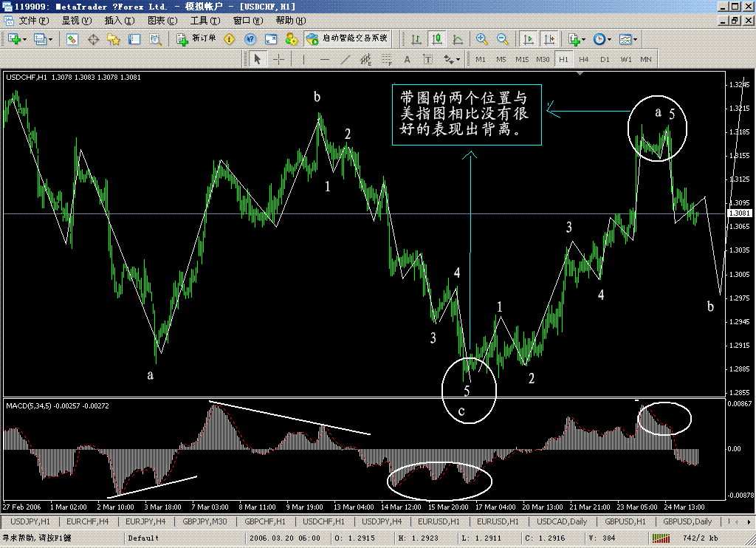756x548 pixels.
Task: Switch to the EURCHF,H4 chart tab
Action: point(87,521)
